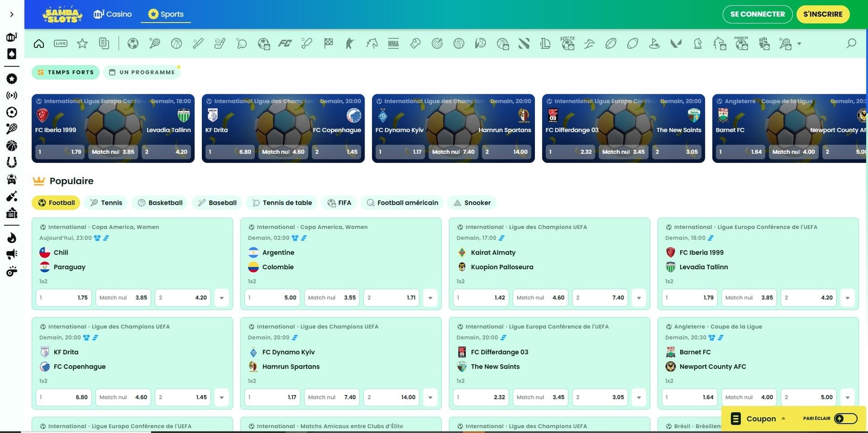Expand more markets for FC Differdange 03 card
Image resolution: width=868 pixels, height=433 pixels.
(639, 397)
